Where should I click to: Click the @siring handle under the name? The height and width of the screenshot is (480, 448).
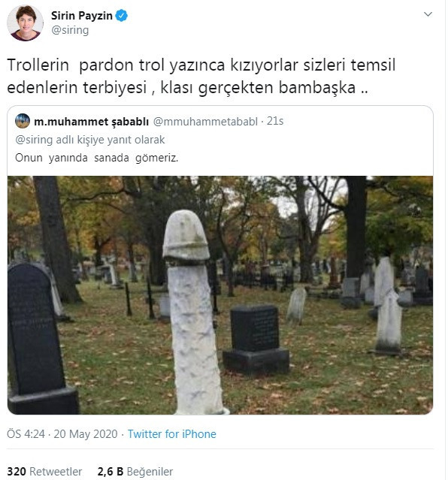tap(70, 30)
